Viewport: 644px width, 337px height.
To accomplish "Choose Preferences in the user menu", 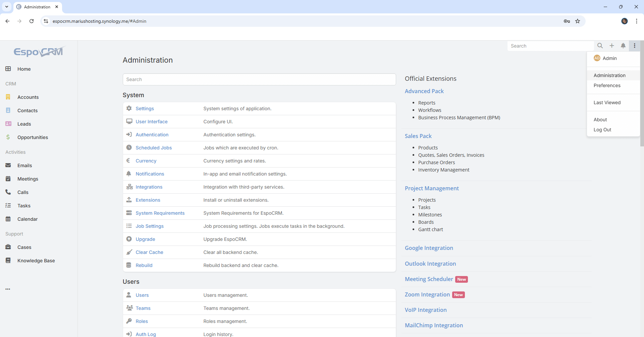I will pyautogui.click(x=613, y=85).
